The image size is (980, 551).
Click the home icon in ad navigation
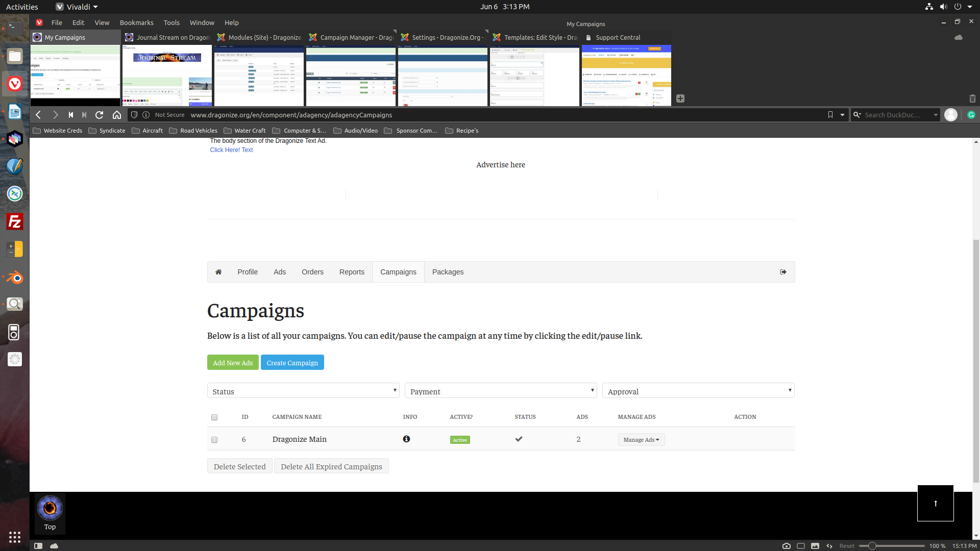(x=218, y=272)
